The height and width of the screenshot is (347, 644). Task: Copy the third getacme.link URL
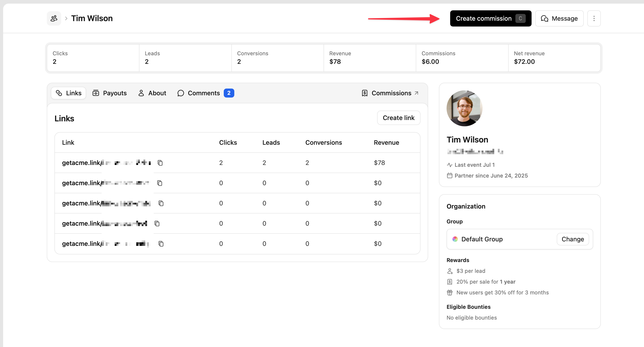[x=161, y=203]
